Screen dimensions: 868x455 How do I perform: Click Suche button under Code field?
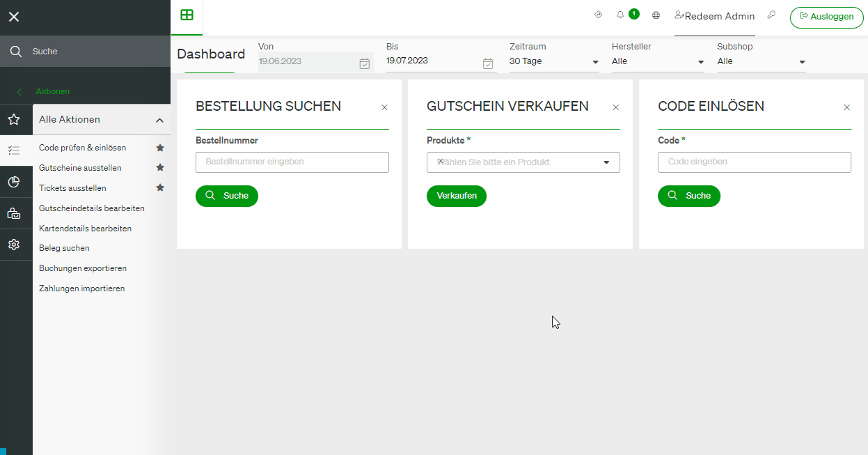click(689, 196)
